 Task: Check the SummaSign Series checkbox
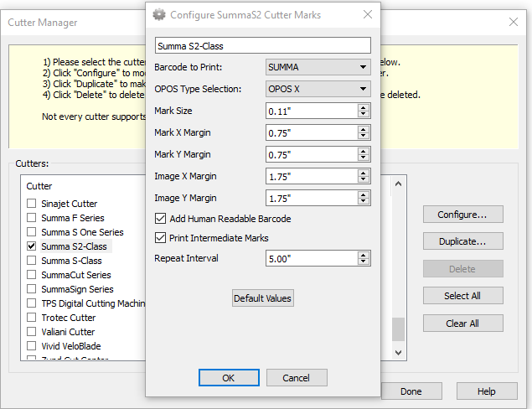[32, 289]
